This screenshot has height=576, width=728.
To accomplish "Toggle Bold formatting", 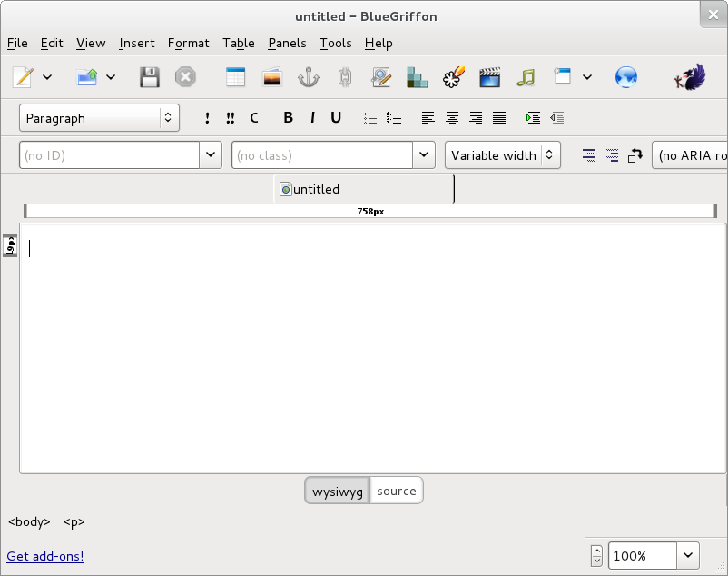I will [289, 118].
